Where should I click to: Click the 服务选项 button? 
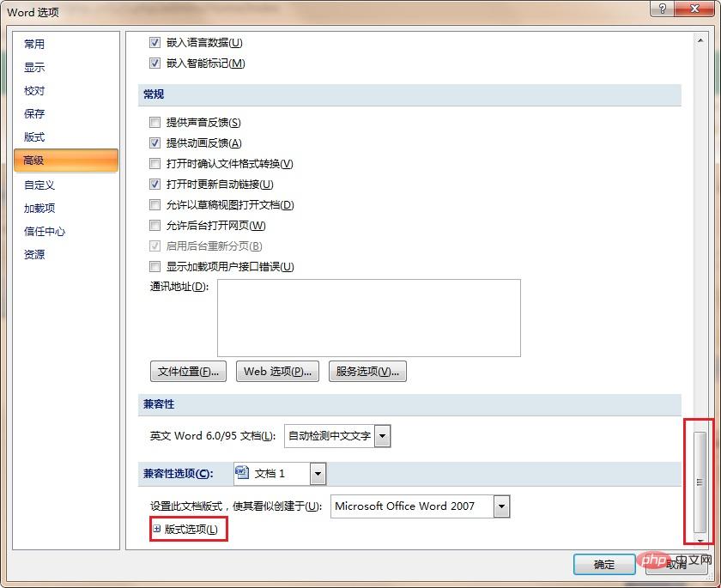point(367,372)
